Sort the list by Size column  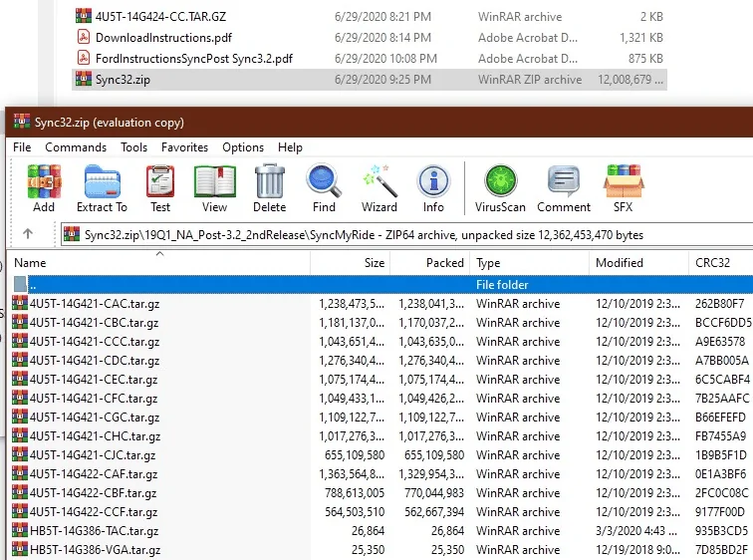coord(350,263)
